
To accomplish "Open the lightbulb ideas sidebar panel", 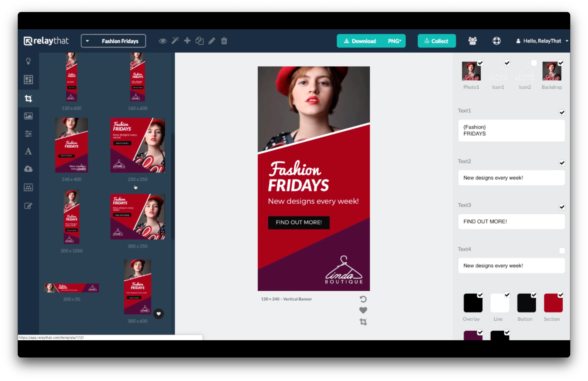I will (28, 61).
